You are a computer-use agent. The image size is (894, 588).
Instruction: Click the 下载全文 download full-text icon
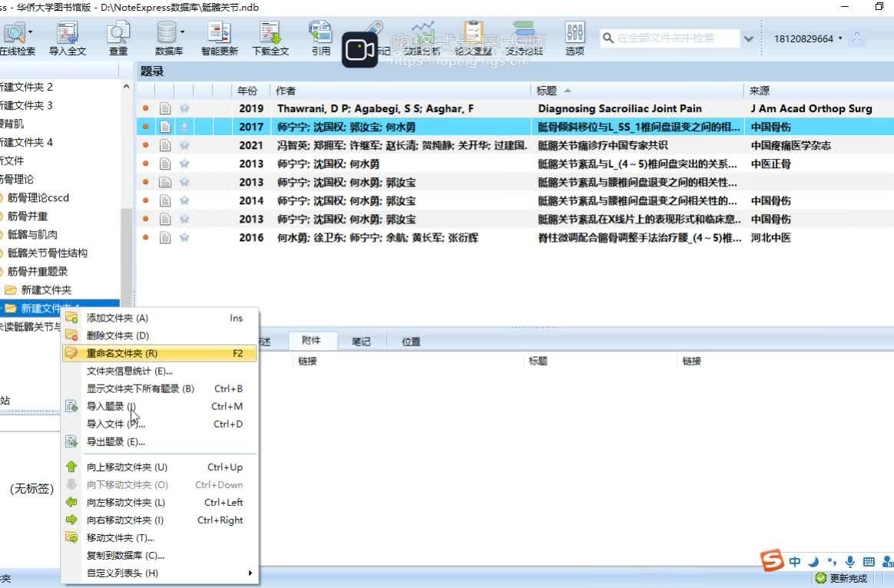click(270, 35)
